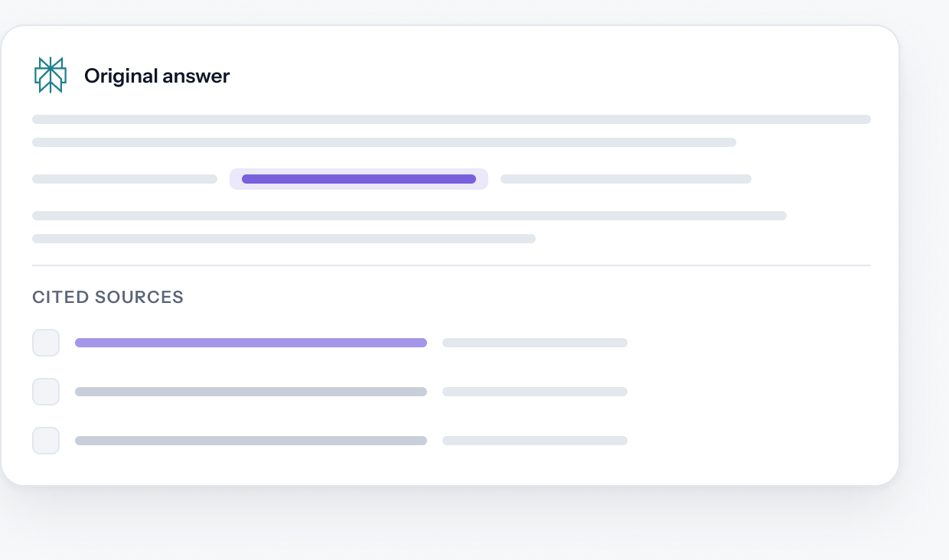Check the first cited source square box
The image size is (949, 560).
pos(46,343)
